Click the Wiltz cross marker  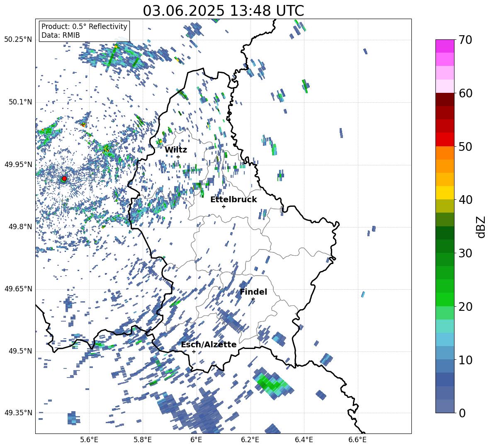pos(178,157)
